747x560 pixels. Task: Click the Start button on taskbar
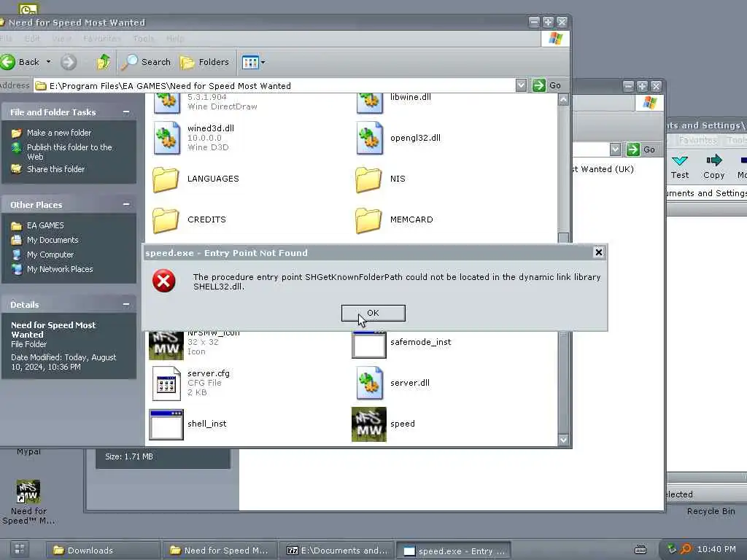click(20, 549)
